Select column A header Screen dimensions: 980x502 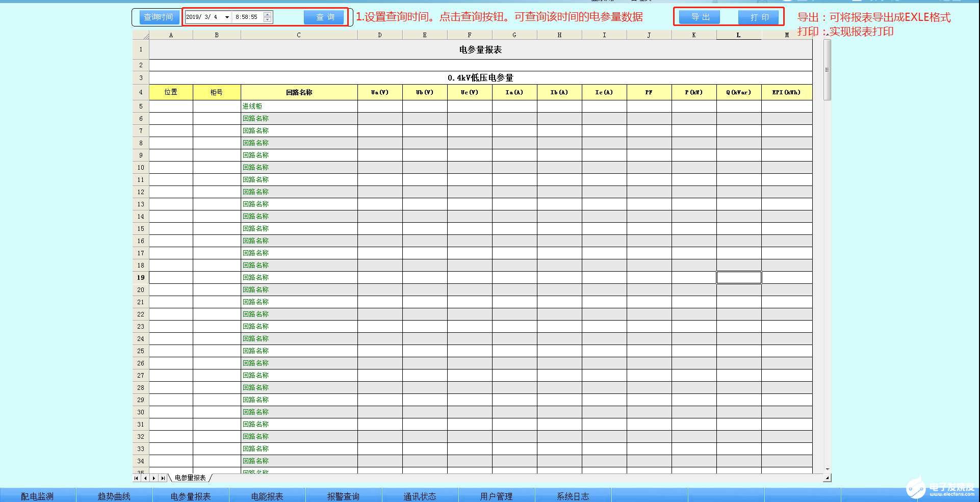point(171,35)
